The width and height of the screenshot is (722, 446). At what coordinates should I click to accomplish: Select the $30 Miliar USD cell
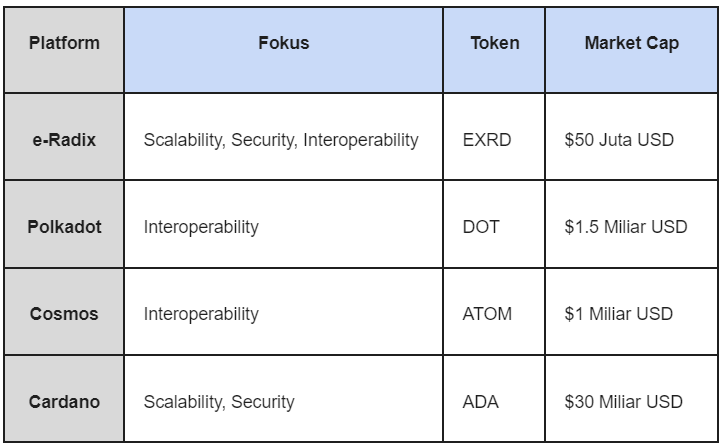631,398
